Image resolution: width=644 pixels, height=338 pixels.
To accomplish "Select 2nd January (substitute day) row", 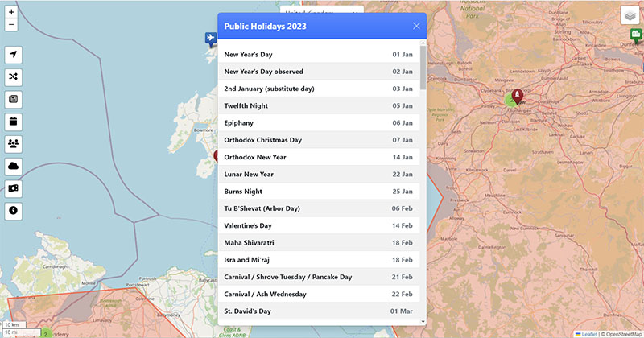I will [x=319, y=89].
